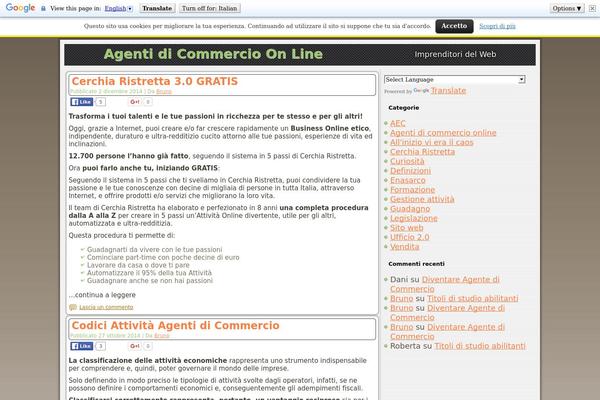Open All'inizio vi era il caos category
This screenshot has width=600, height=400.
[x=432, y=142]
